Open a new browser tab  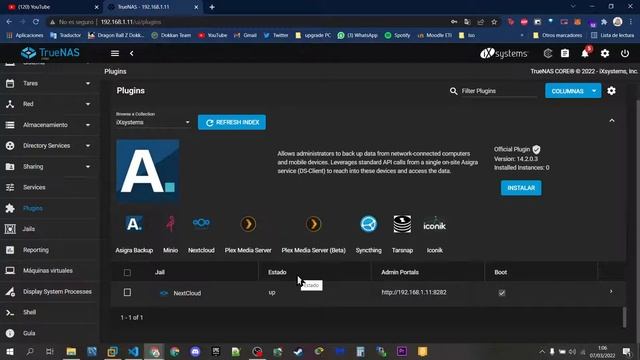pyautogui.click(x=212, y=7)
